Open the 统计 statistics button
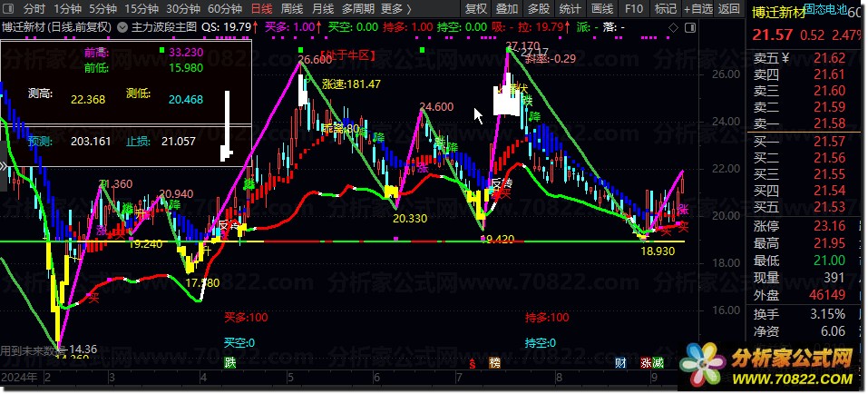 point(571,9)
